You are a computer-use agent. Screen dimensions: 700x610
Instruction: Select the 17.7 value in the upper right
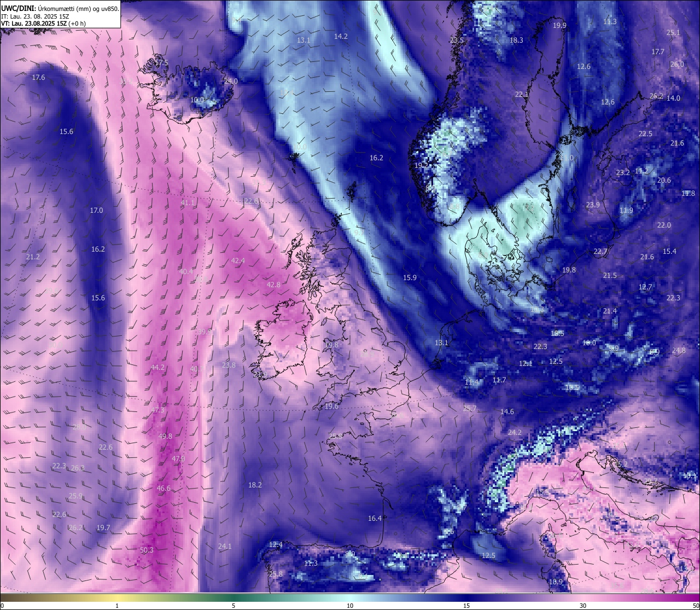[x=658, y=52]
